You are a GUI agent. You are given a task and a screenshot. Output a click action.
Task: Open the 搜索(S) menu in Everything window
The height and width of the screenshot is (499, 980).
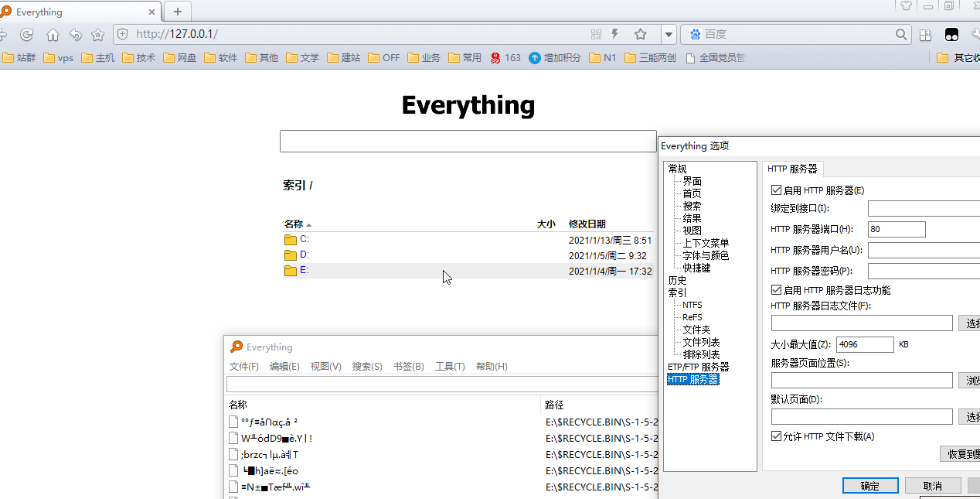[367, 367]
